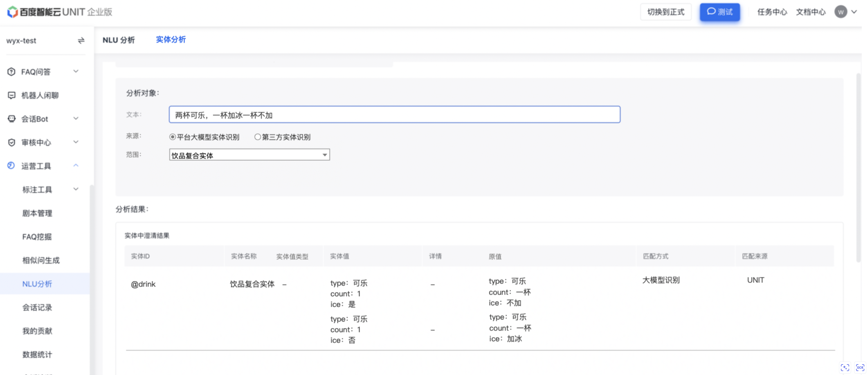Viewport: 868px width, 375px height.
Task: Click the 原值 column header
Action: (x=495, y=257)
